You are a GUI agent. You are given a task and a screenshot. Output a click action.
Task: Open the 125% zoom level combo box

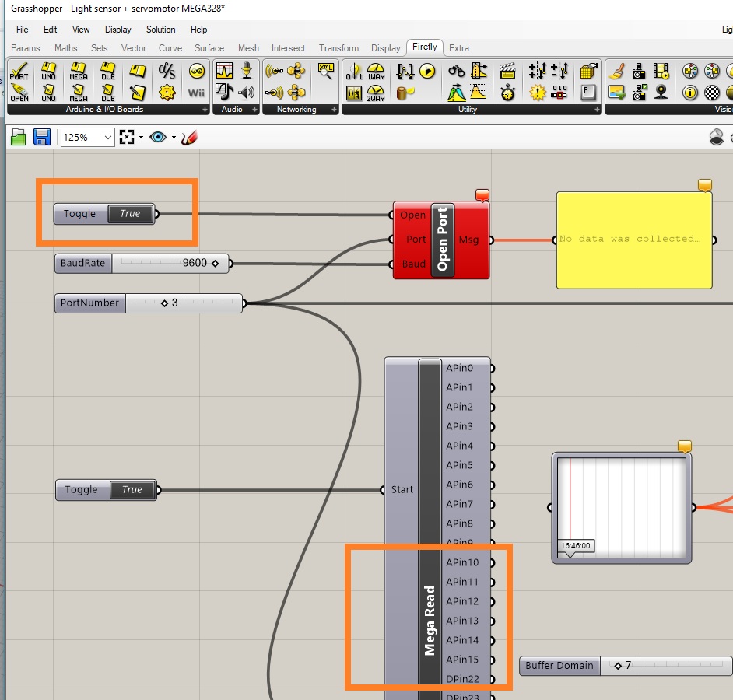tap(87, 138)
